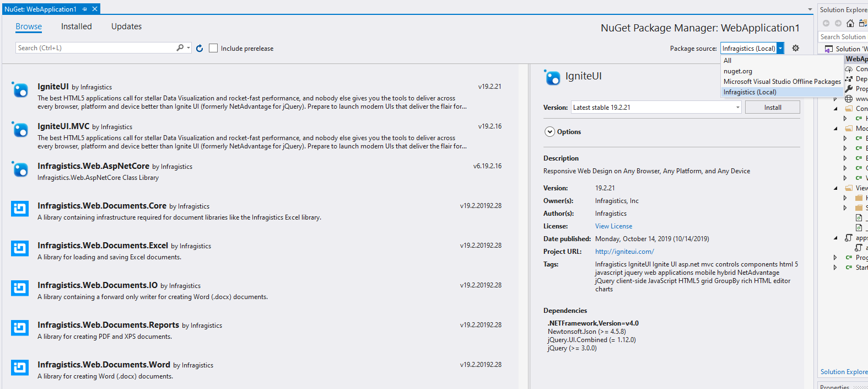Enable Include prerelease checkbox
The width and height of the screenshot is (868, 389).
213,49
